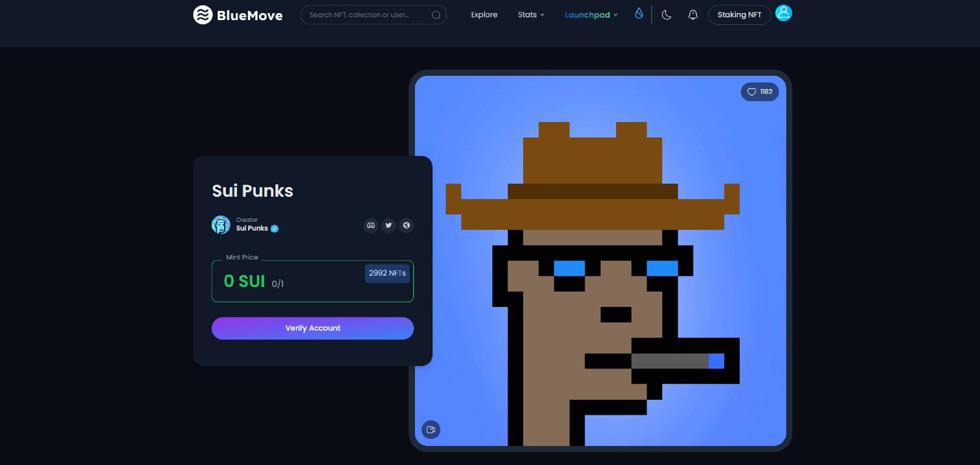Click the 0 SUI mint price
This screenshot has width=980, height=465.
click(x=244, y=281)
